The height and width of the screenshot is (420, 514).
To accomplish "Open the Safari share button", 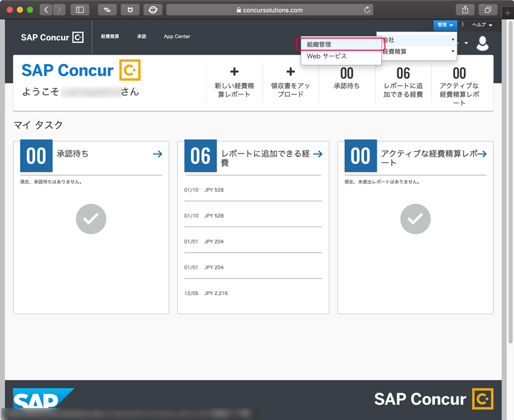I will point(465,10).
